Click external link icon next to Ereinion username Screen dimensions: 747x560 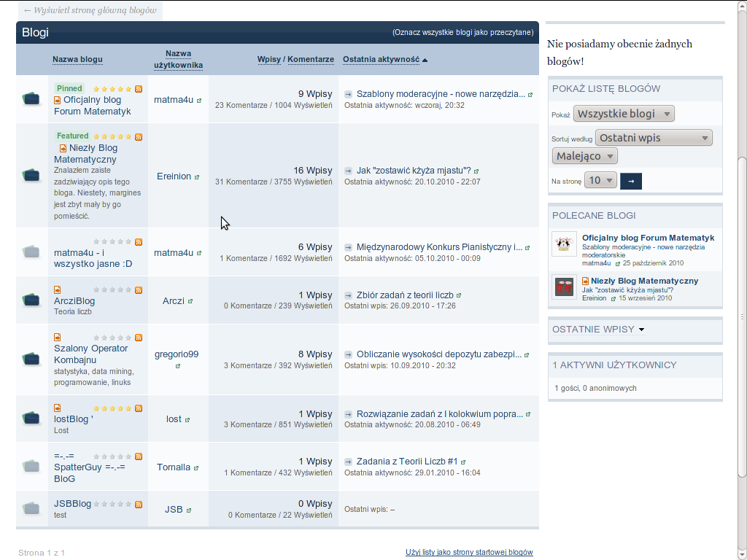[197, 176]
